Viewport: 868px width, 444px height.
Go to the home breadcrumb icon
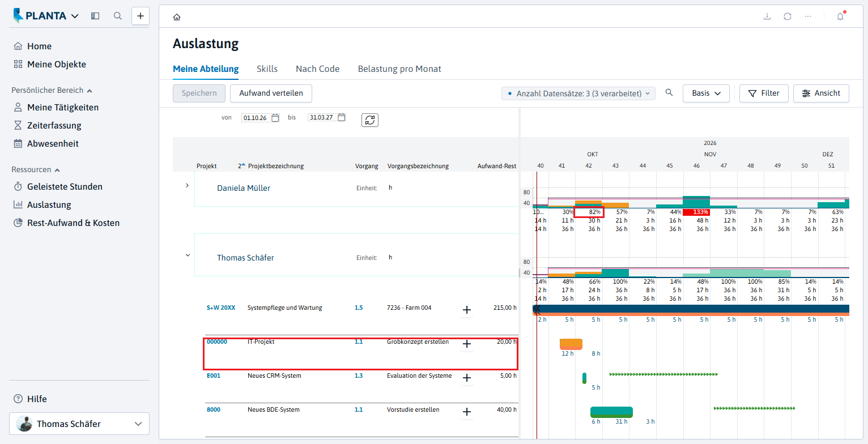(x=177, y=17)
